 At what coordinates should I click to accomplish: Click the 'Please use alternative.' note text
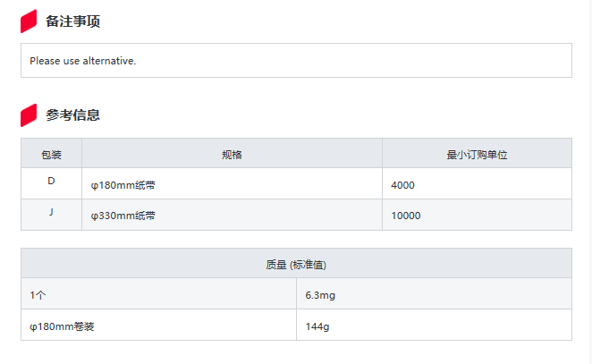[82, 61]
